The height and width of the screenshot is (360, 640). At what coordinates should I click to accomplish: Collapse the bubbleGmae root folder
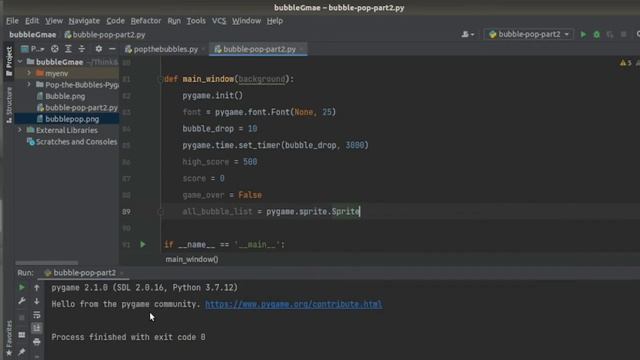pos(20,62)
